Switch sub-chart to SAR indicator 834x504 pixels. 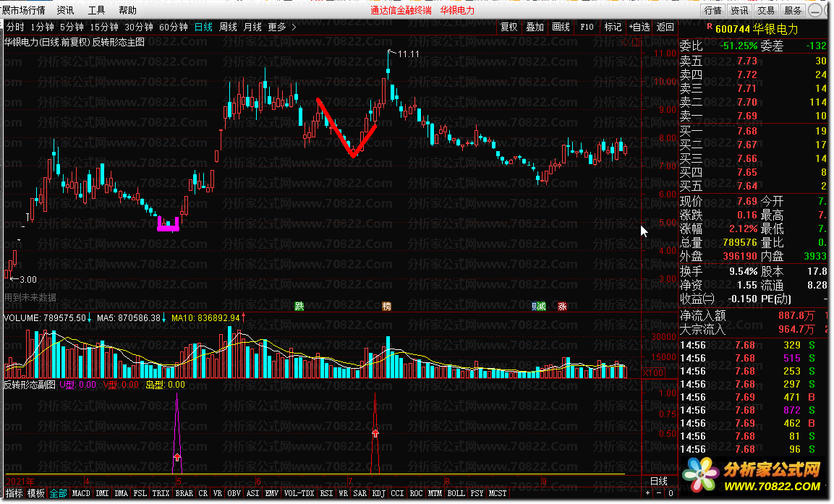tap(360, 493)
